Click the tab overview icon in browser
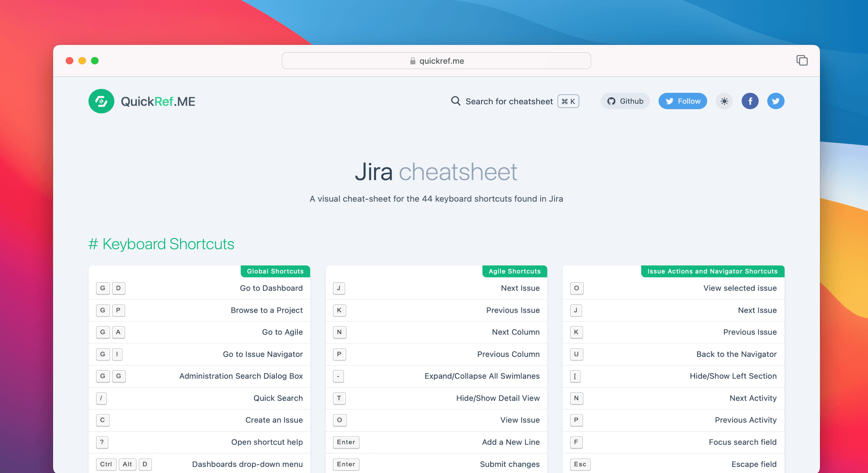The image size is (868, 473). (x=802, y=60)
